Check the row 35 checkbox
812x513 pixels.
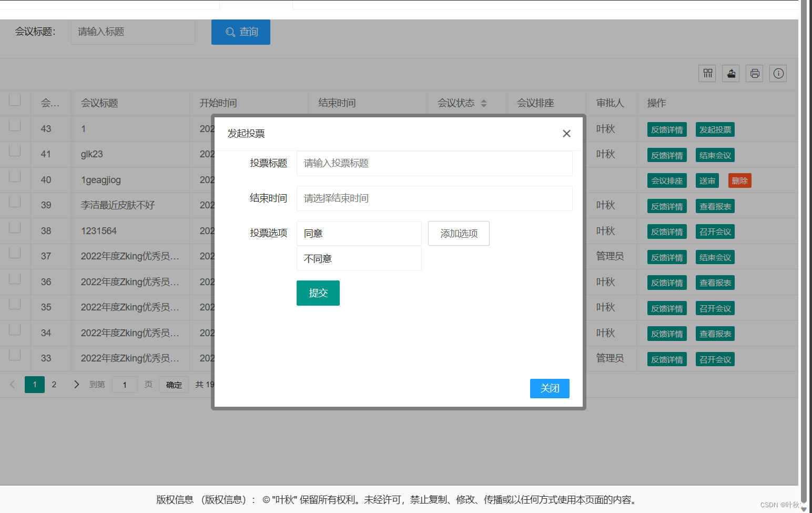15,304
